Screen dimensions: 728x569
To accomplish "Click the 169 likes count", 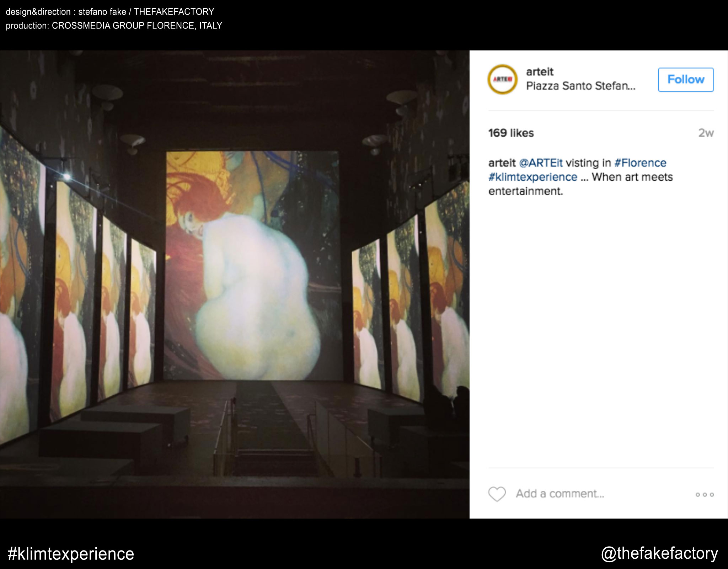I will click(x=511, y=133).
